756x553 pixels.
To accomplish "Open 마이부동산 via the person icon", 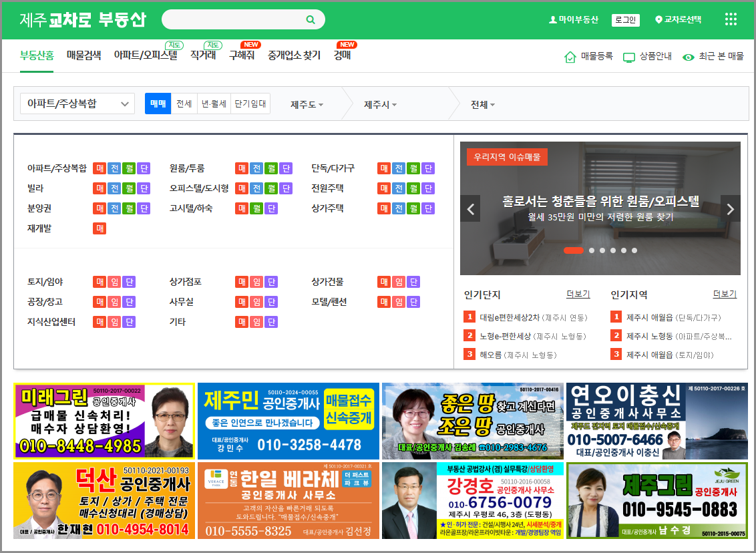I will tap(552, 20).
